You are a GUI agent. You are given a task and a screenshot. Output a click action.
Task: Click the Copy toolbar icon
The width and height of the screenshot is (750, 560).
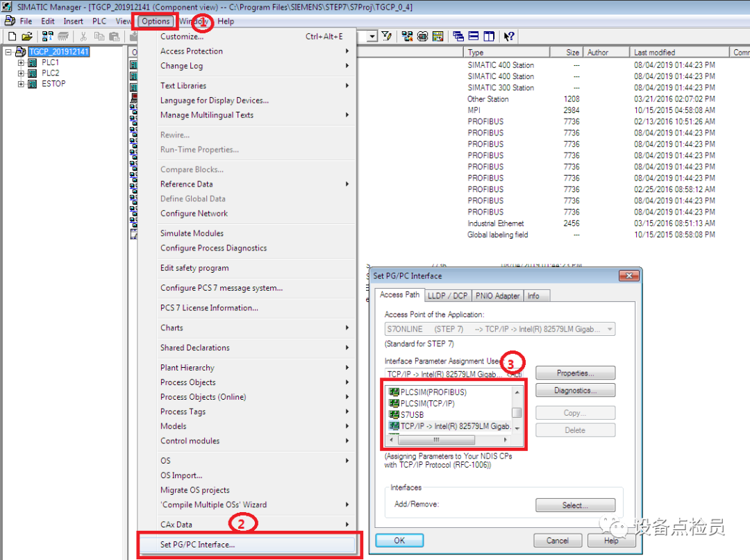pos(99,36)
